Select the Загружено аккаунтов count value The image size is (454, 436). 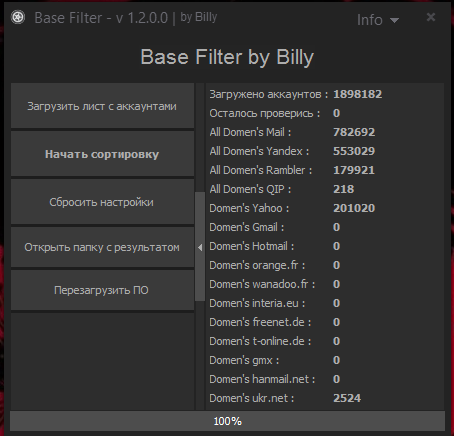click(358, 94)
